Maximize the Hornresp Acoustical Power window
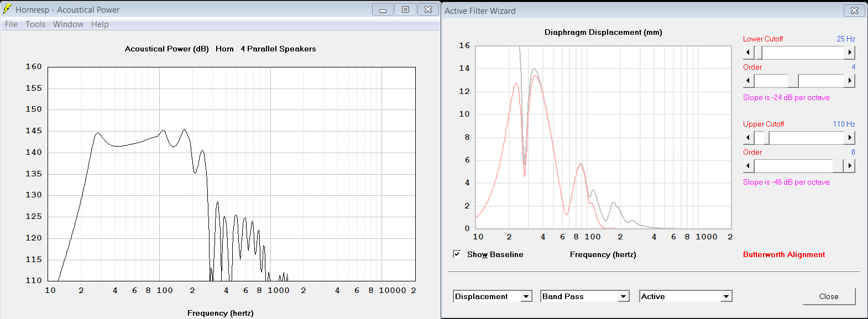This screenshot has height=319, width=868. tap(405, 9)
